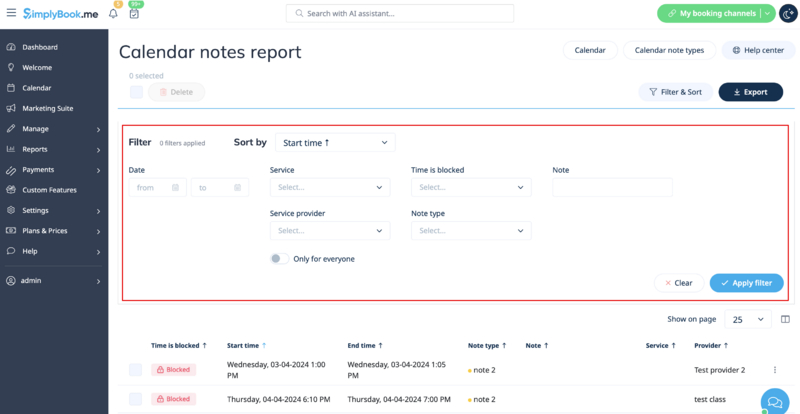
Task: Expand the Manage submenu chevron
Action: pyautogui.click(x=98, y=130)
